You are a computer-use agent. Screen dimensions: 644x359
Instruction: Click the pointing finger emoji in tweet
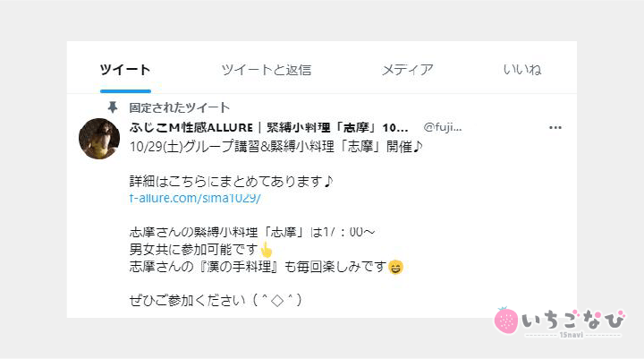coord(267,250)
